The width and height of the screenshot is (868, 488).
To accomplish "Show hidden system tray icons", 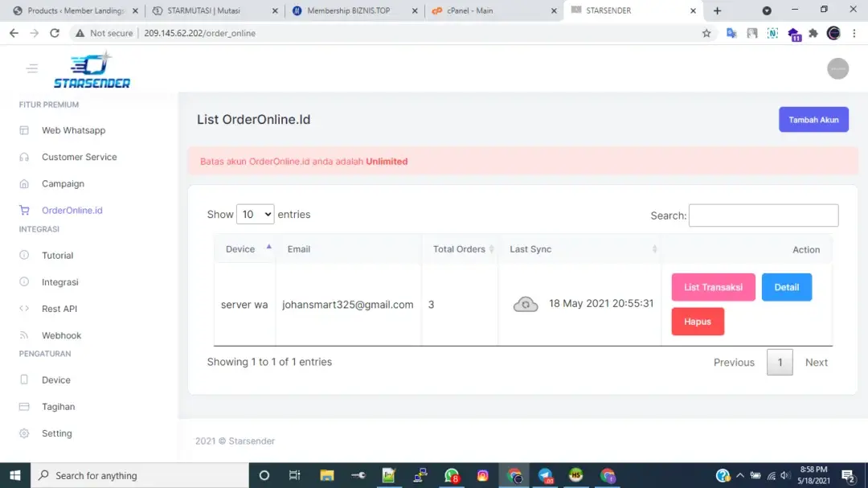I will [x=739, y=475].
